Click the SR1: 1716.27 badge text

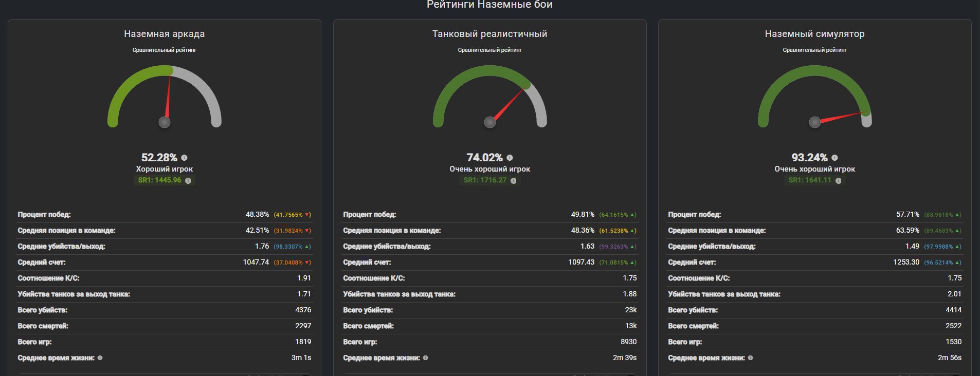485,180
